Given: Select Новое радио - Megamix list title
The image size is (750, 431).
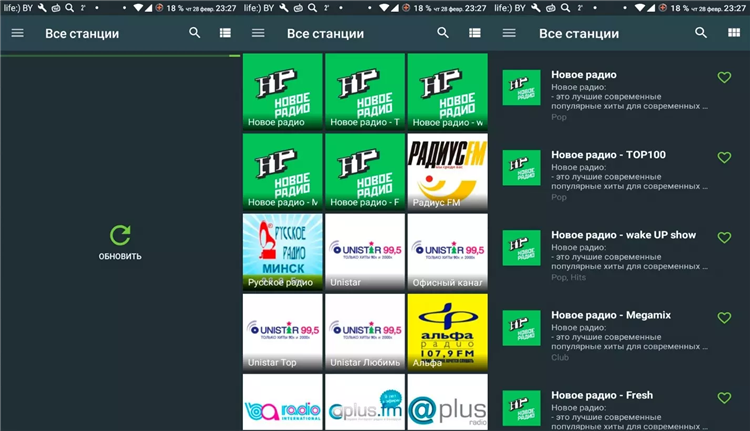Looking at the screenshot, I should (x=611, y=315).
